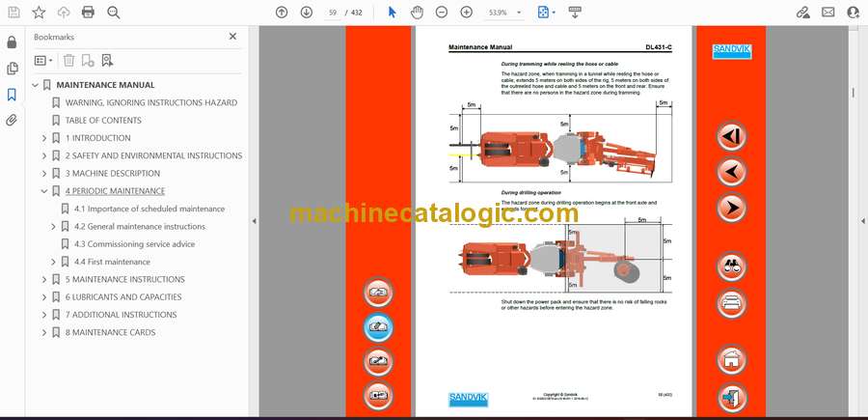Select 8 MAINTENANCE CARDS bookmark
Viewport: 868px width, 420px height.
tap(110, 332)
